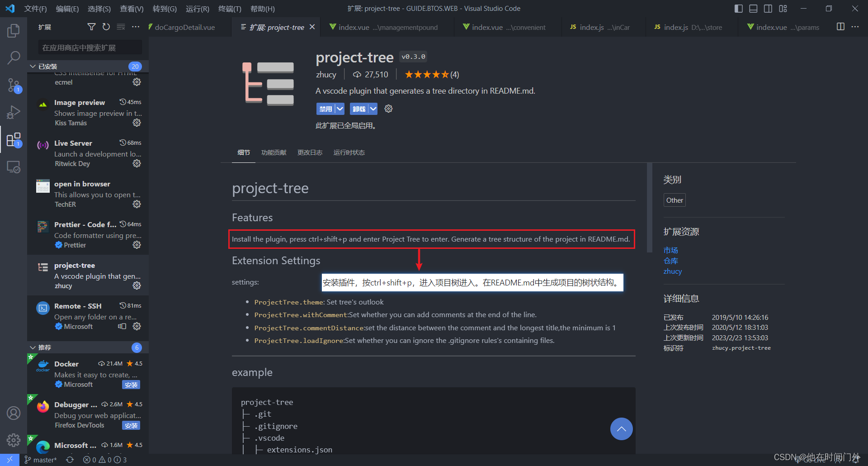The height and width of the screenshot is (466, 868).
Task: Switch to the details tab
Action: (x=244, y=152)
